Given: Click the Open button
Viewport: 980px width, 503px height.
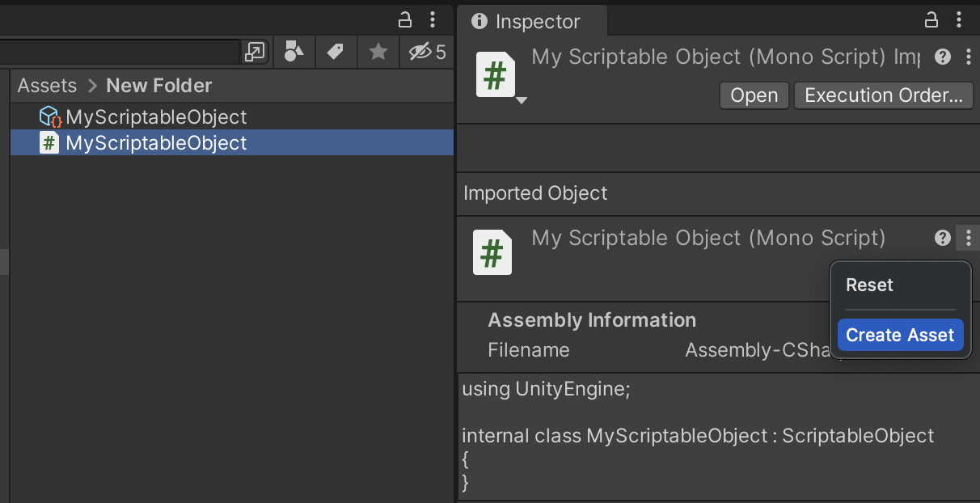Looking at the screenshot, I should [754, 95].
